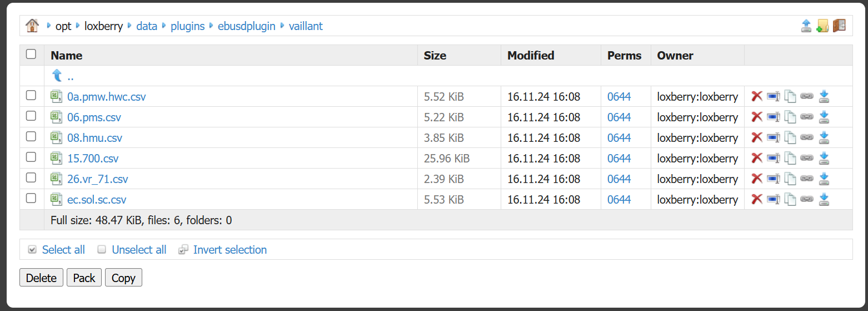Image resolution: width=868 pixels, height=311 pixels.
Task: Open the file ec.sol.sc.csv
Action: pyautogui.click(x=97, y=200)
